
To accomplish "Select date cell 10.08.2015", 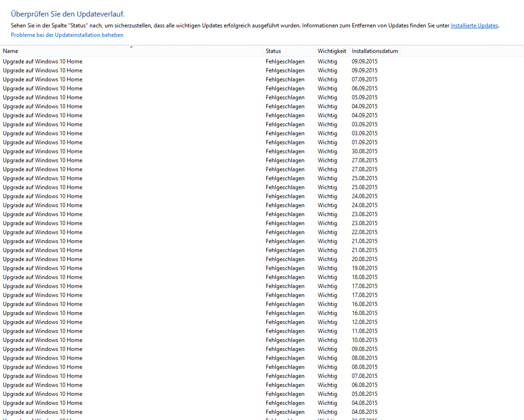I will pyautogui.click(x=364, y=340).
